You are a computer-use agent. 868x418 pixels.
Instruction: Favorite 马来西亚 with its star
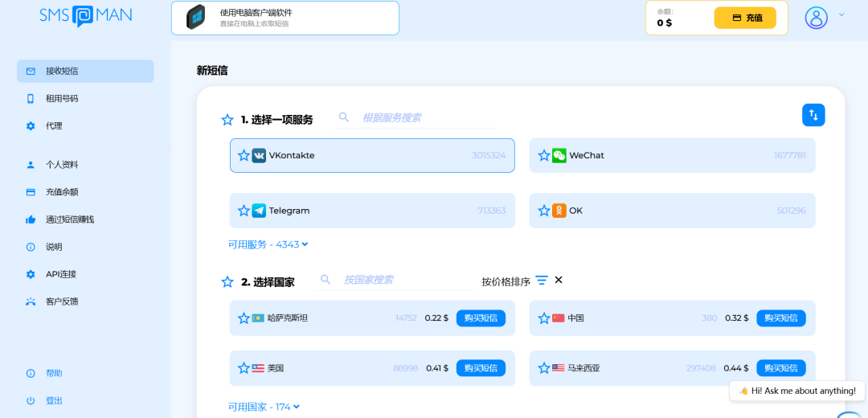[x=544, y=367]
